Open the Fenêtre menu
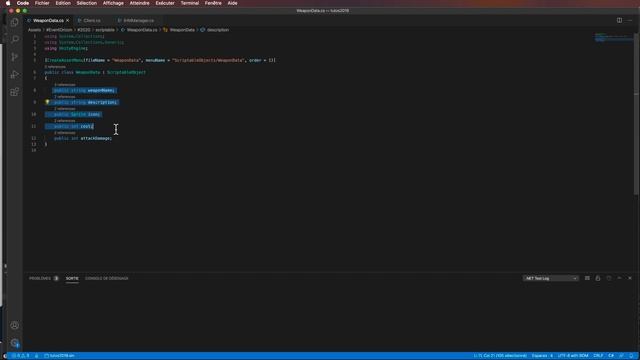This screenshot has height=360, width=640. [x=213, y=3]
